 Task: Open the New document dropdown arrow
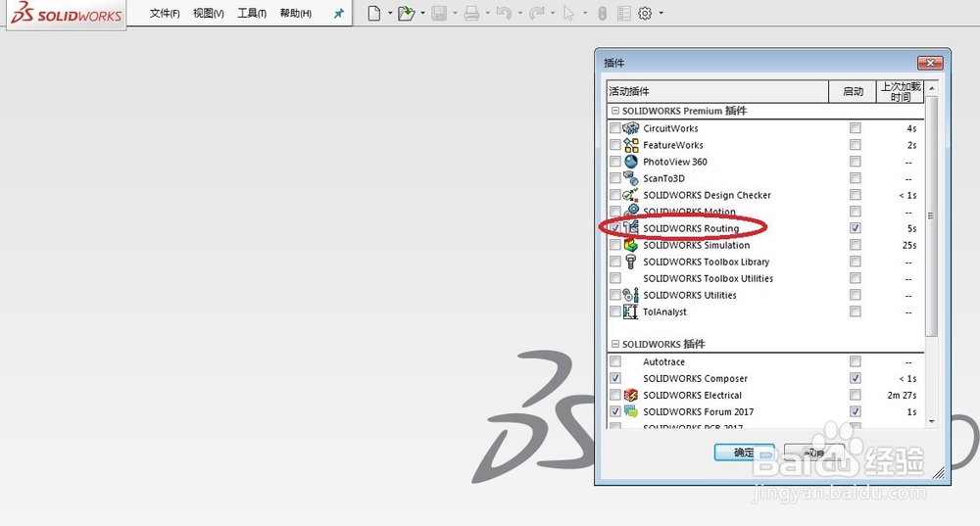(x=390, y=13)
